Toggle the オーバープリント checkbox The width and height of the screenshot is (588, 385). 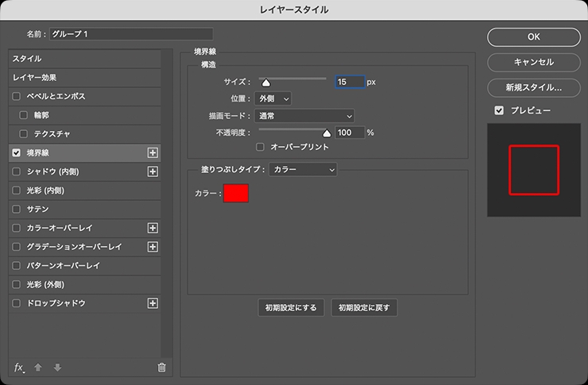coord(260,147)
